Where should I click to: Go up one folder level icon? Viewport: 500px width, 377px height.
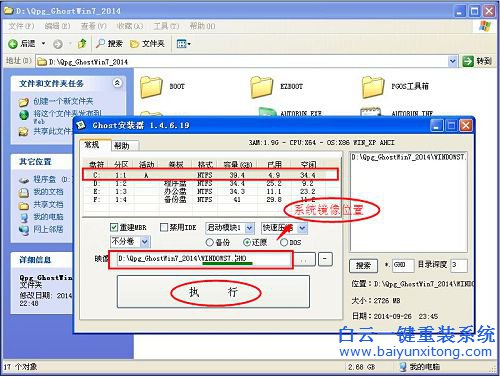(82, 43)
